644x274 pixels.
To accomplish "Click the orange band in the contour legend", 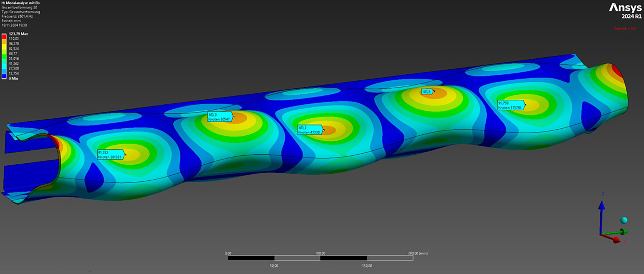I will [4, 41].
